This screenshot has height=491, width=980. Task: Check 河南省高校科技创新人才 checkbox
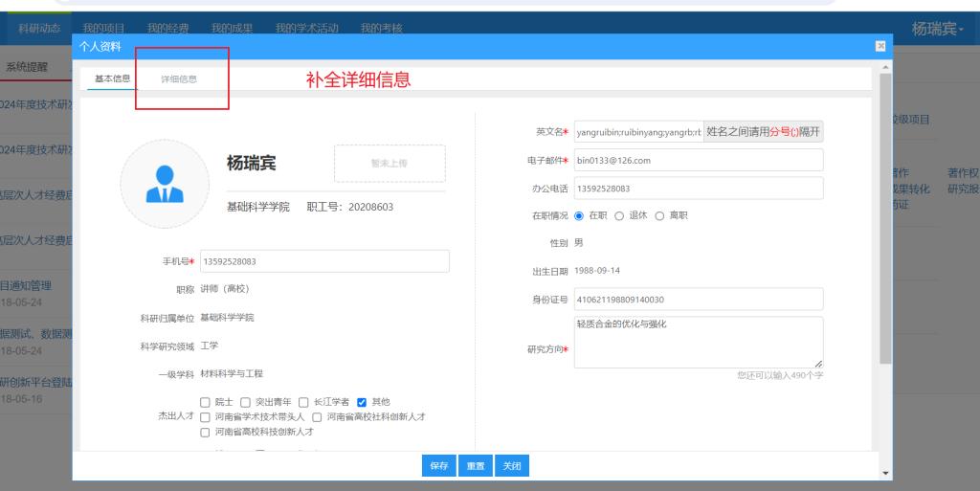[205, 433]
